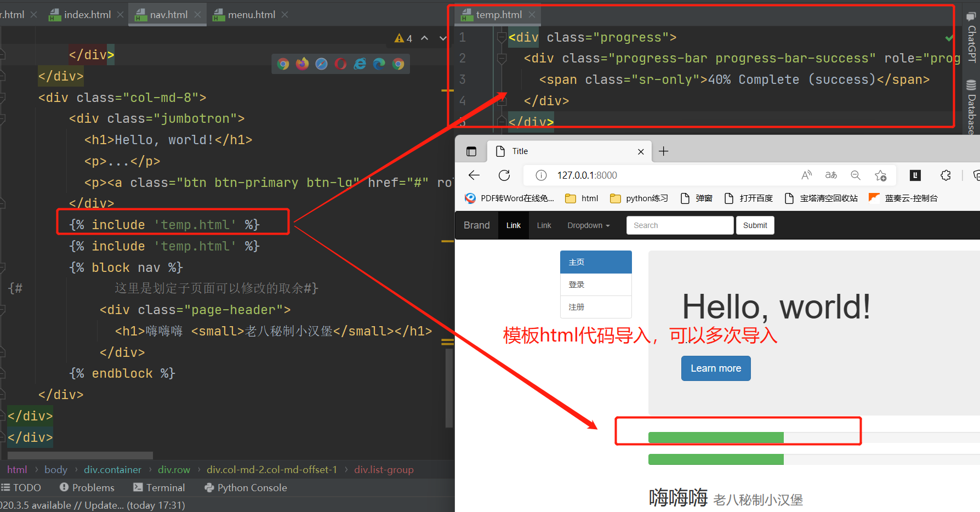Select 注册 in the list group
This screenshot has height=512, width=980.
point(596,307)
